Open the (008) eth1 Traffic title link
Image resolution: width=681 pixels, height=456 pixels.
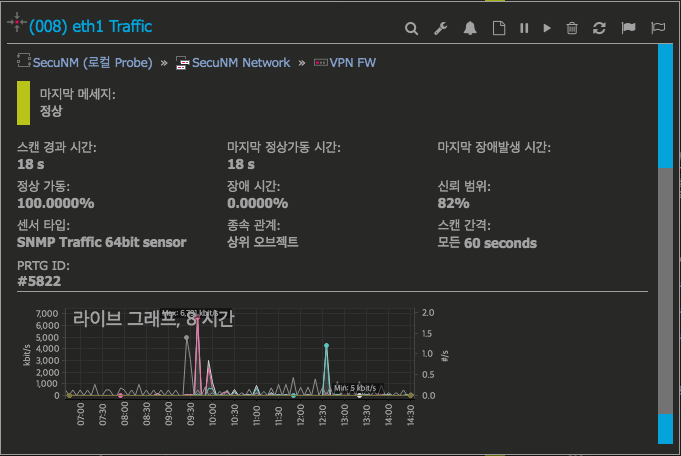tap(90, 26)
